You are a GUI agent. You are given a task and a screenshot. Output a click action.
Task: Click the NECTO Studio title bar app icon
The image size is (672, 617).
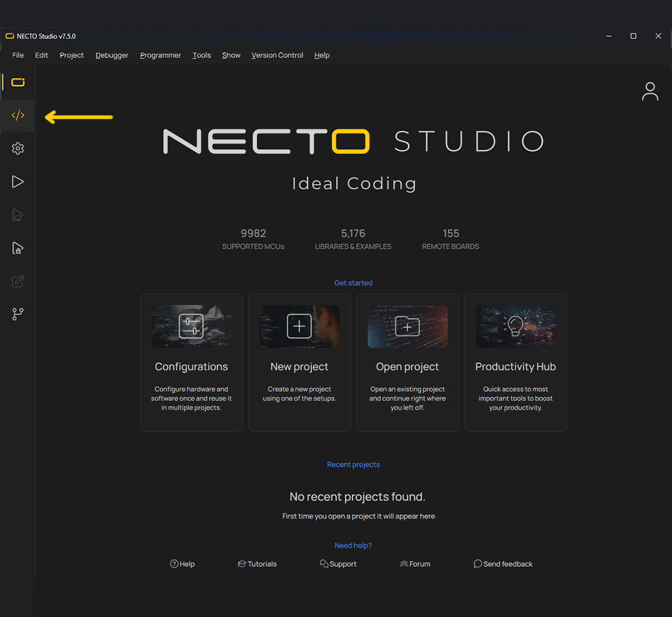9,36
